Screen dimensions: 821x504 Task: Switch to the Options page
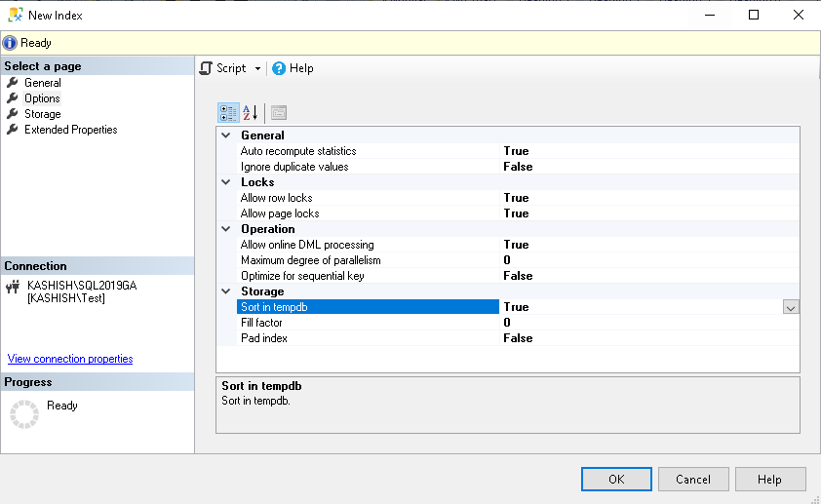(x=42, y=98)
